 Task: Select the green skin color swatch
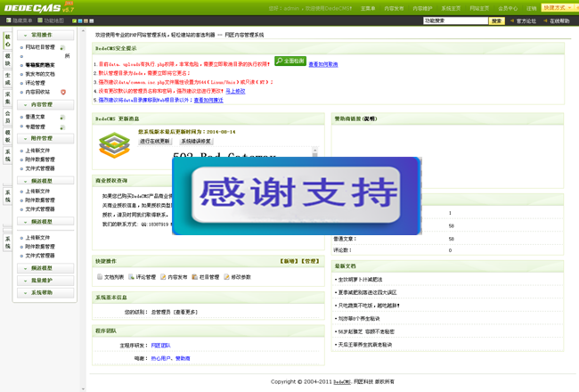pyautogui.click(x=74, y=21)
